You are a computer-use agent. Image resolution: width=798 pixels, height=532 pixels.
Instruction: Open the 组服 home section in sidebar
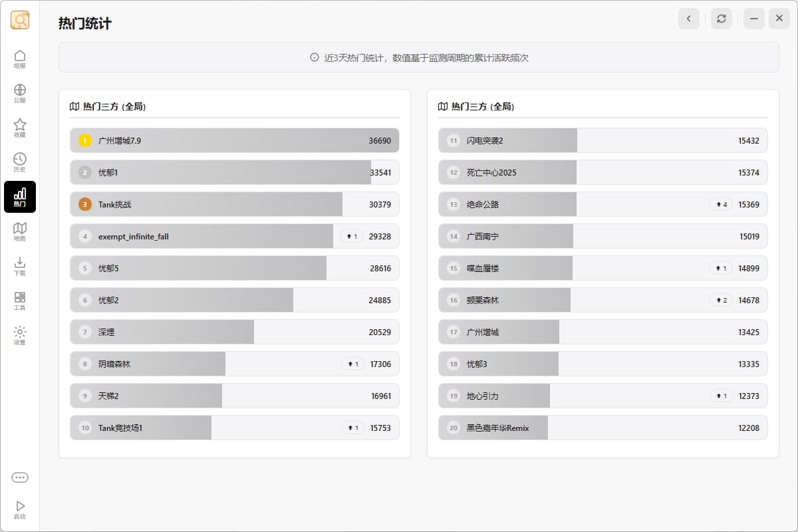tap(20, 59)
